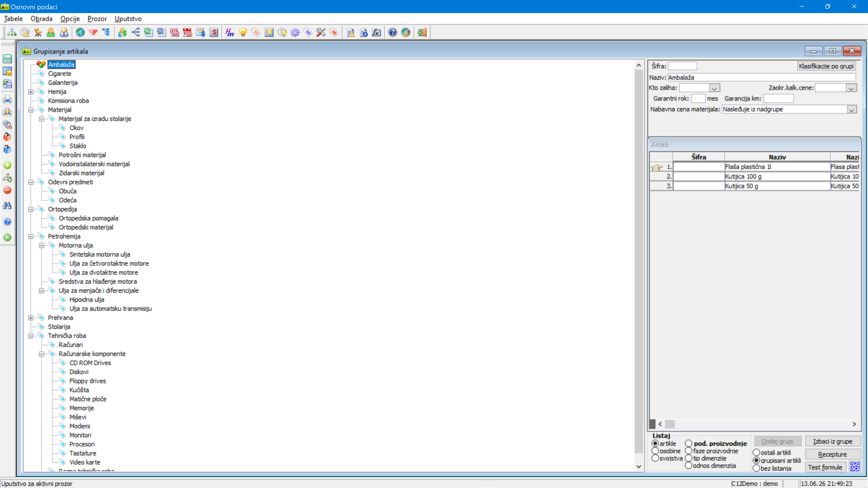Viewport: 868px width, 488px height.
Task: Select the yellow light bulb toolbar icon
Action: 243,32
